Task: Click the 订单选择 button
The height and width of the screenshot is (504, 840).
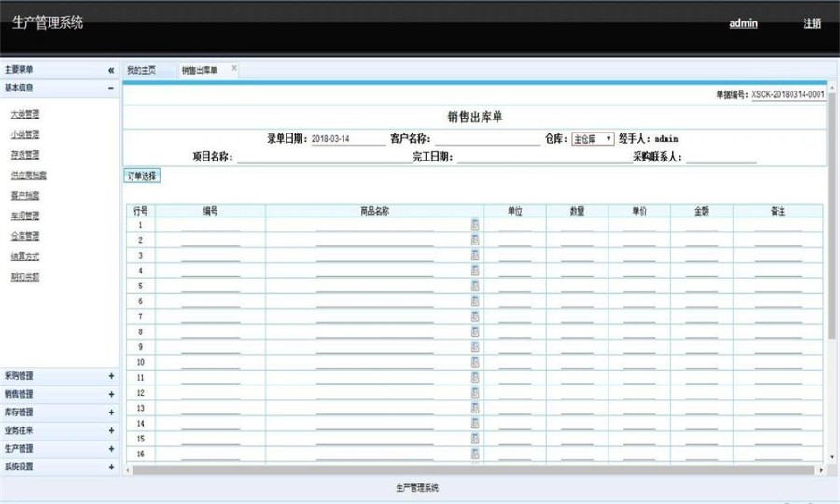Action: tap(142, 175)
